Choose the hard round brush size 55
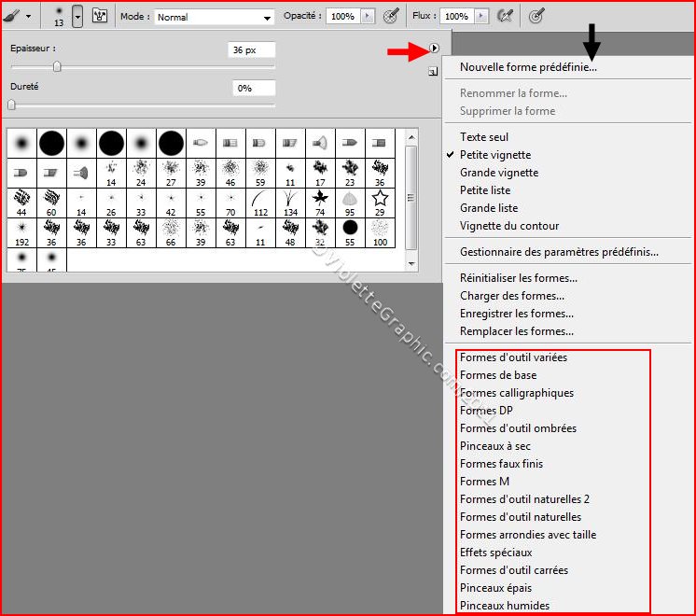 (350, 230)
